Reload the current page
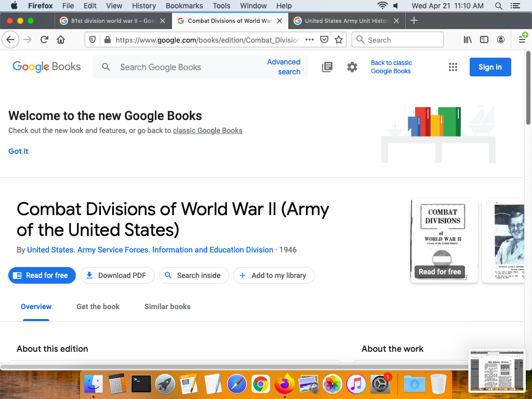This screenshot has height=399, width=532. (44, 40)
